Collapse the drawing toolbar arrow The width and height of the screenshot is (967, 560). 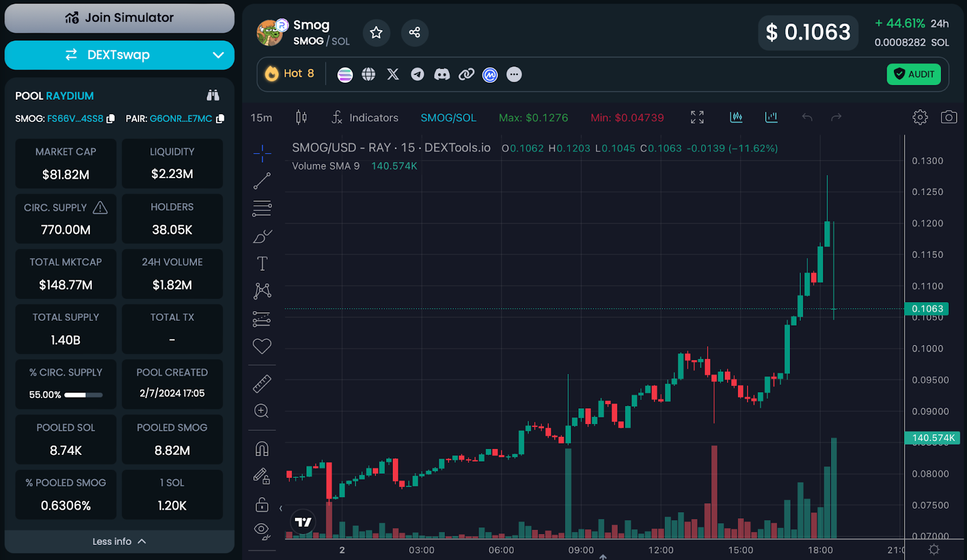(x=281, y=509)
